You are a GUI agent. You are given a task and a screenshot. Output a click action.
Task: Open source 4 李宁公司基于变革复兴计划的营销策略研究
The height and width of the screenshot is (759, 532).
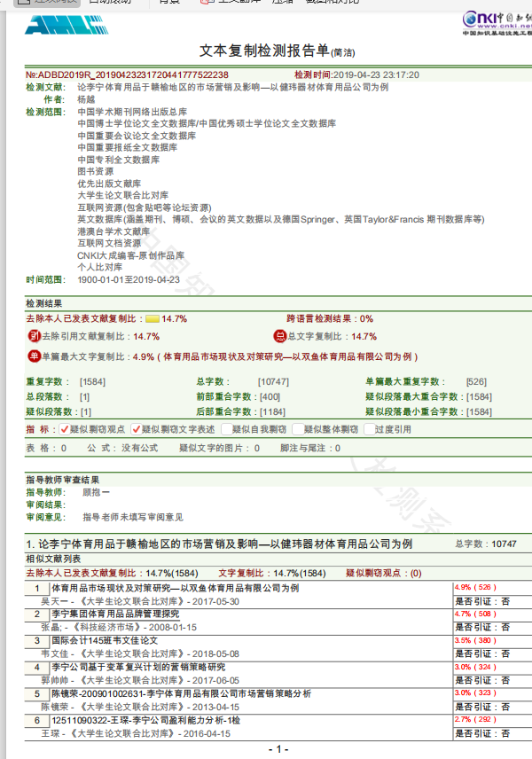pos(138,667)
